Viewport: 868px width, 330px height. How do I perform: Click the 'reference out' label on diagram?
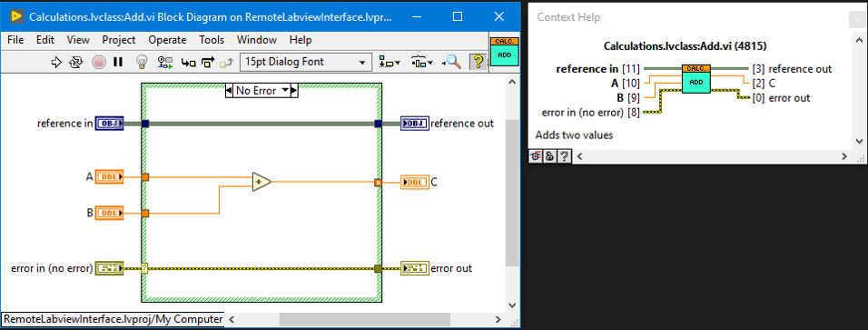pos(462,123)
